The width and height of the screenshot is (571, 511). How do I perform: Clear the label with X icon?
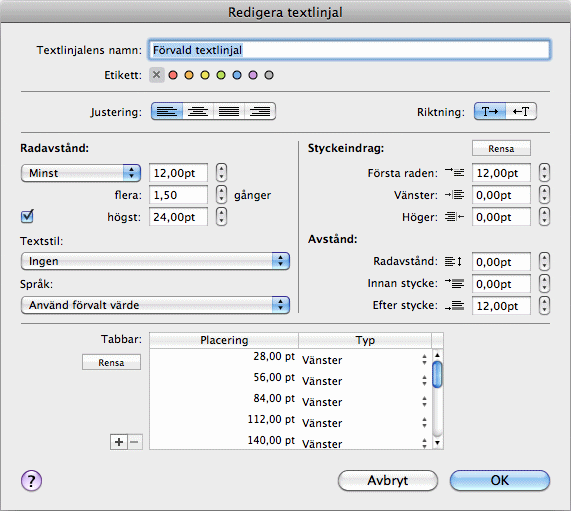157,75
